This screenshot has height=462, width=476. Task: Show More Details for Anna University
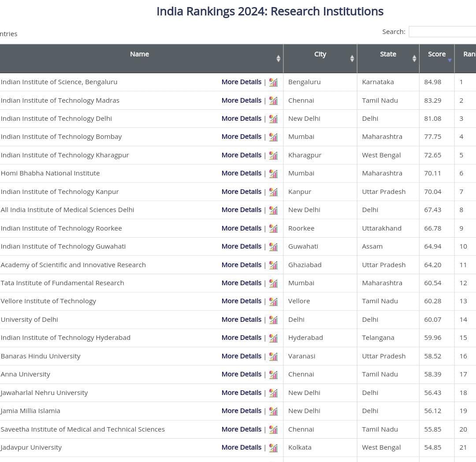tap(242, 374)
